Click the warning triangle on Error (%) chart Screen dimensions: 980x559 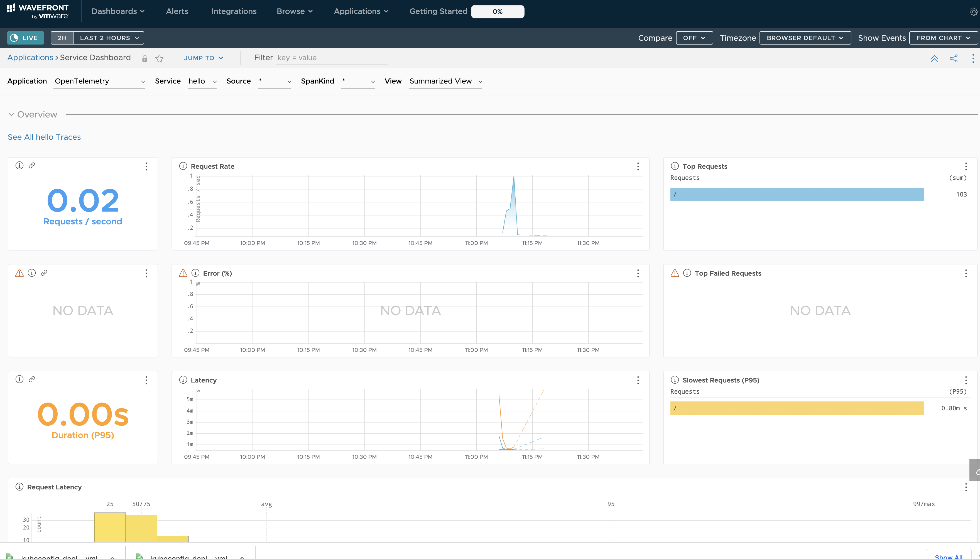tap(183, 273)
